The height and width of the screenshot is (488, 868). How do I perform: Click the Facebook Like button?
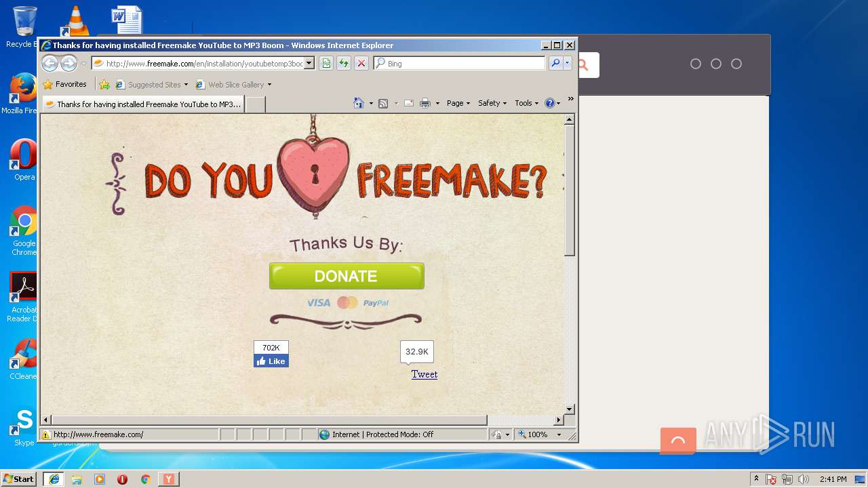271,361
